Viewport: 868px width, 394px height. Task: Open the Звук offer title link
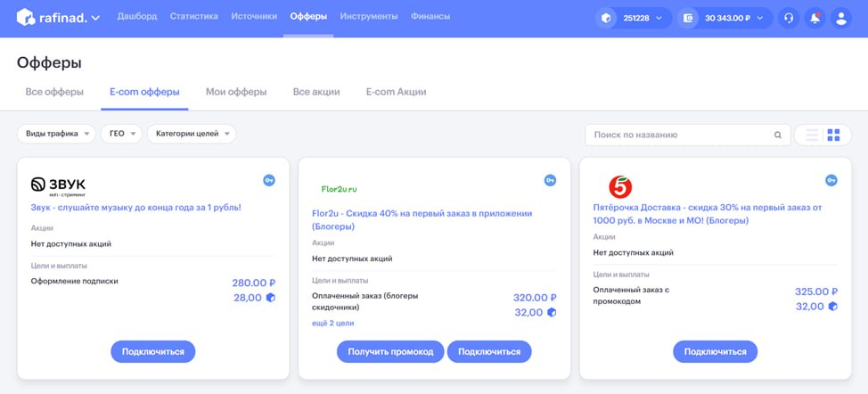[x=136, y=208]
